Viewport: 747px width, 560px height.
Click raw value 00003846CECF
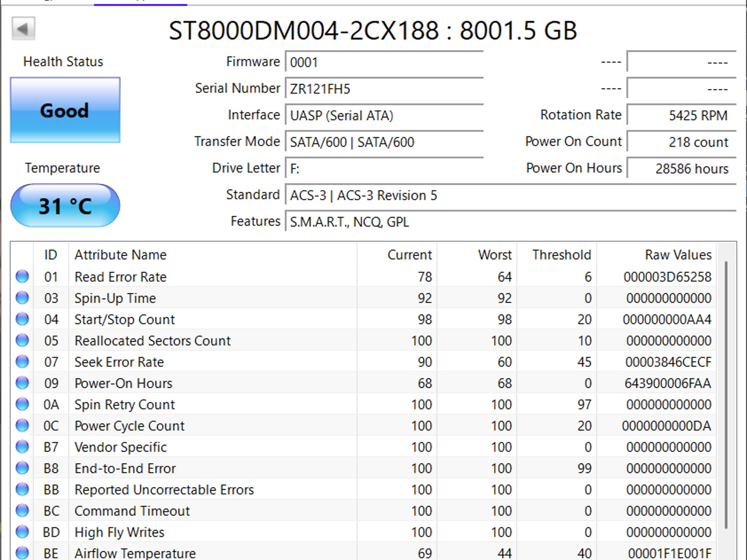(x=668, y=362)
